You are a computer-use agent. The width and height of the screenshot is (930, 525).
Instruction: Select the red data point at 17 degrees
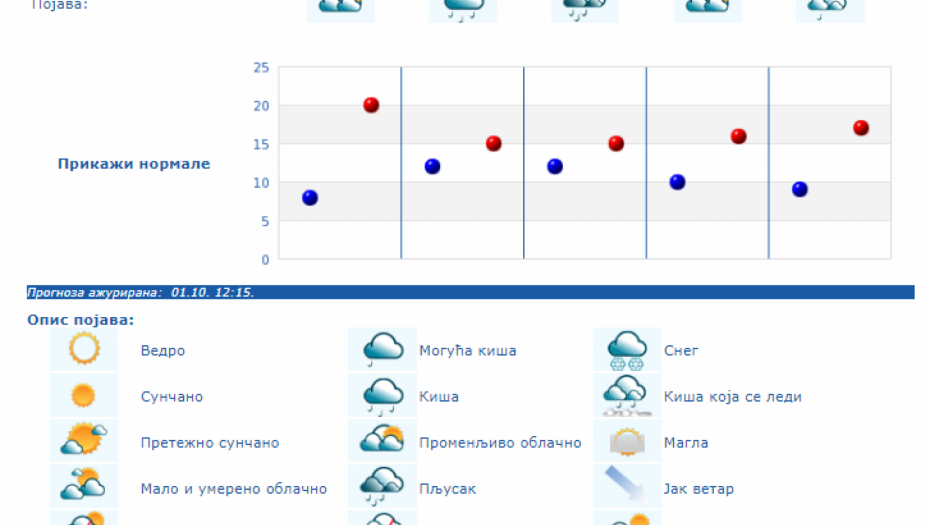(x=861, y=128)
